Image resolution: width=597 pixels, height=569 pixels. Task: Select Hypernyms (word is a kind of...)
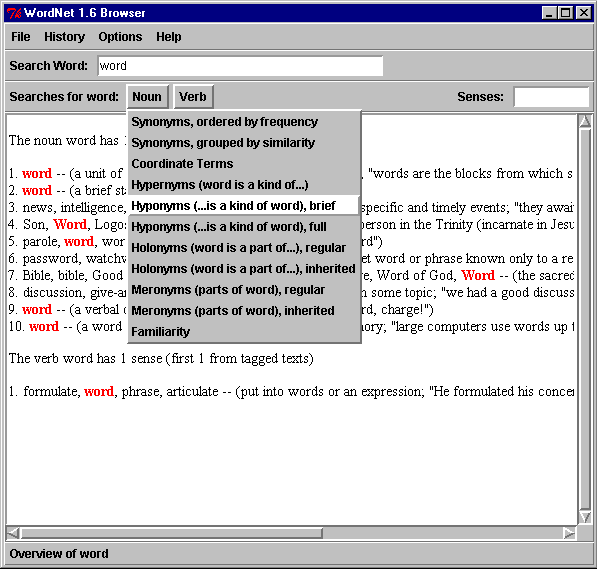tap(244, 185)
